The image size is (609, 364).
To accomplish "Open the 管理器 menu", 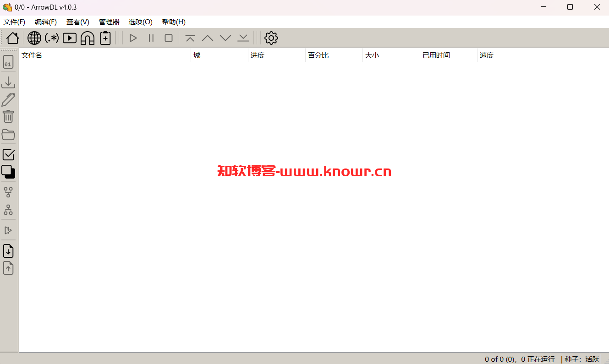I will [x=109, y=22].
